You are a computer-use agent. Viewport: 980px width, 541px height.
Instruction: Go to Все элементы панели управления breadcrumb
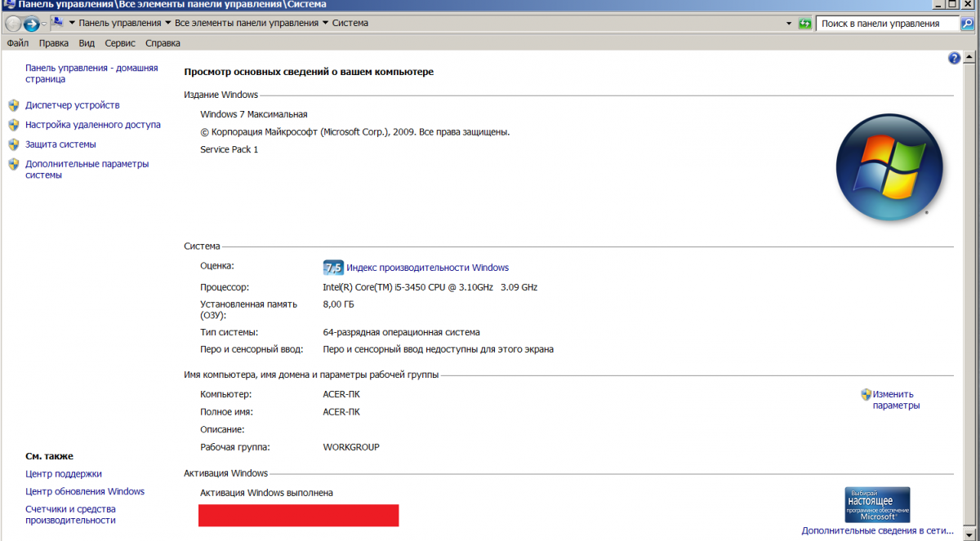pyautogui.click(x=247, y=24)
